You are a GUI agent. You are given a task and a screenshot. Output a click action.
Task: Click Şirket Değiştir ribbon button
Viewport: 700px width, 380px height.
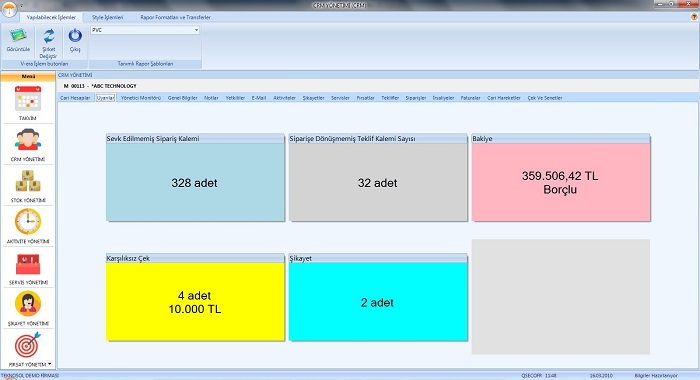[48, 43]
